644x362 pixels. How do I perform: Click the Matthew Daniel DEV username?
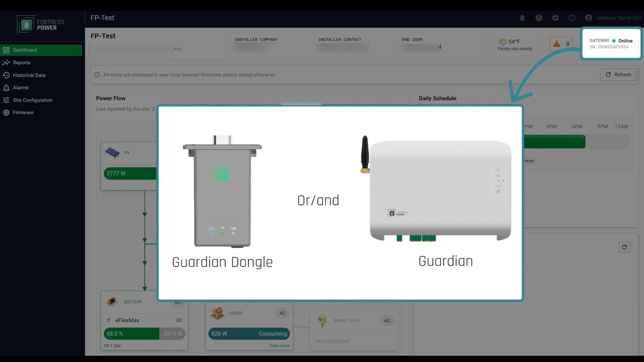pos(619,18)
